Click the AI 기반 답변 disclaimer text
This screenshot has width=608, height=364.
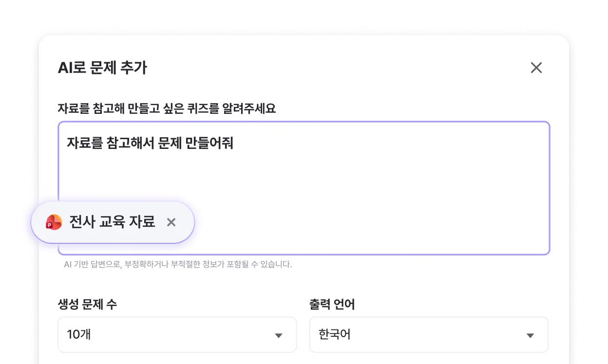(178, 265)
